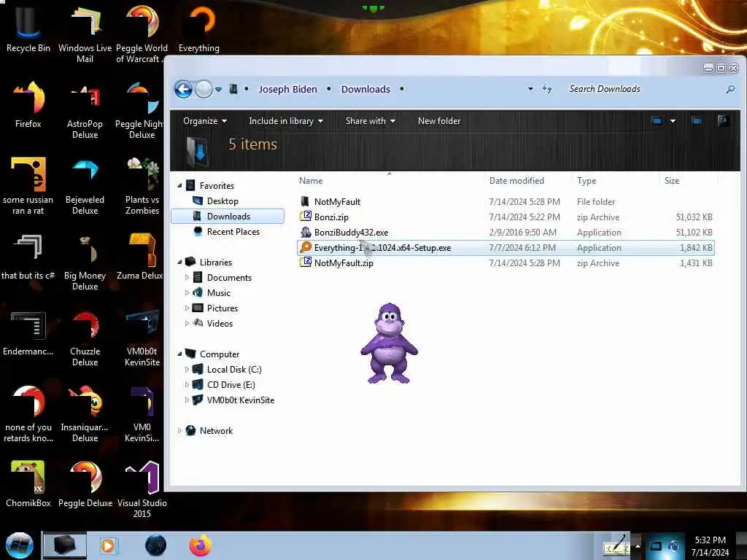747x560 pixels.
Task: Open the Share with dropdown
Action: click(370, 121)
